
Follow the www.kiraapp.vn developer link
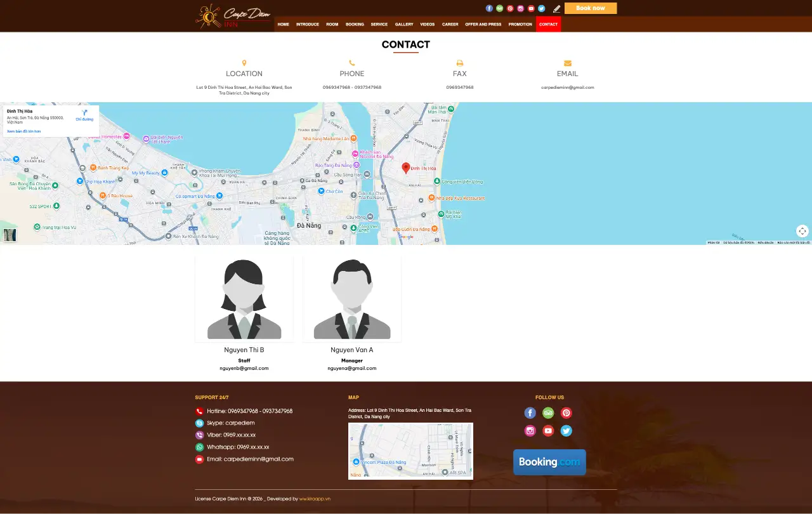coord(315,499)
